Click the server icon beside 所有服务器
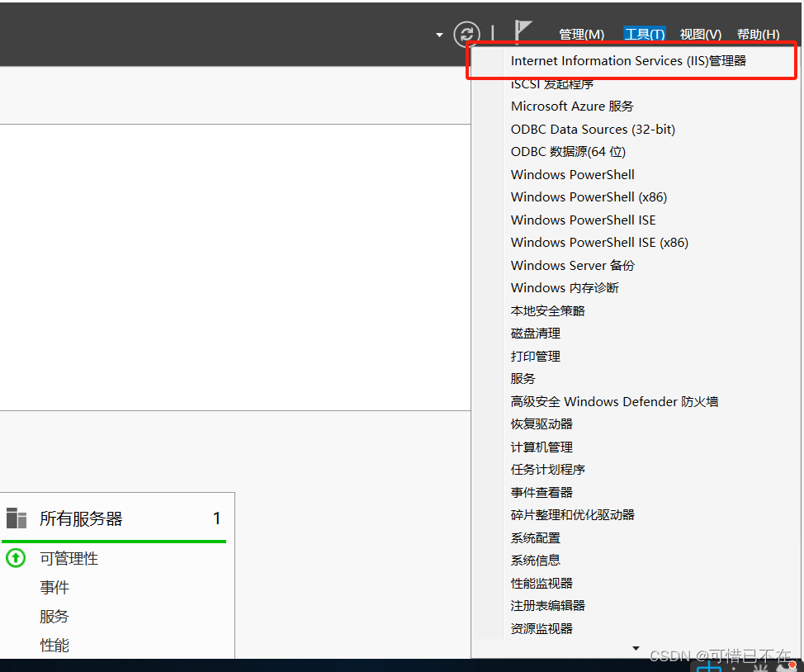The image size is (804, 672). (17, 518)
